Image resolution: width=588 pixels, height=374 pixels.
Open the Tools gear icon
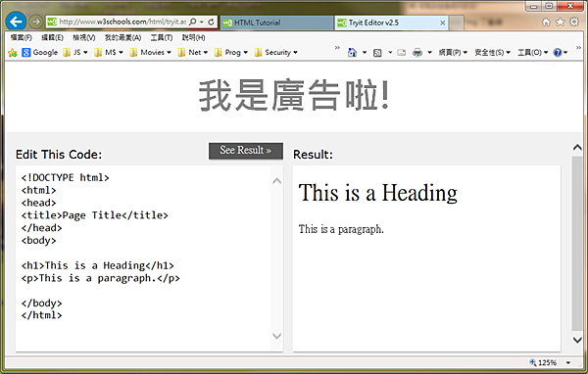point(574,22)
